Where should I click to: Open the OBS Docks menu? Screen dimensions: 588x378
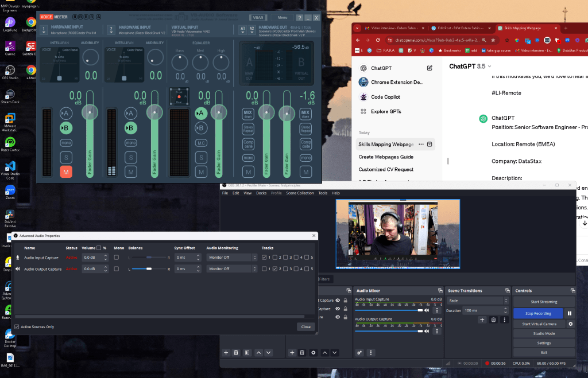click(261, 193)
